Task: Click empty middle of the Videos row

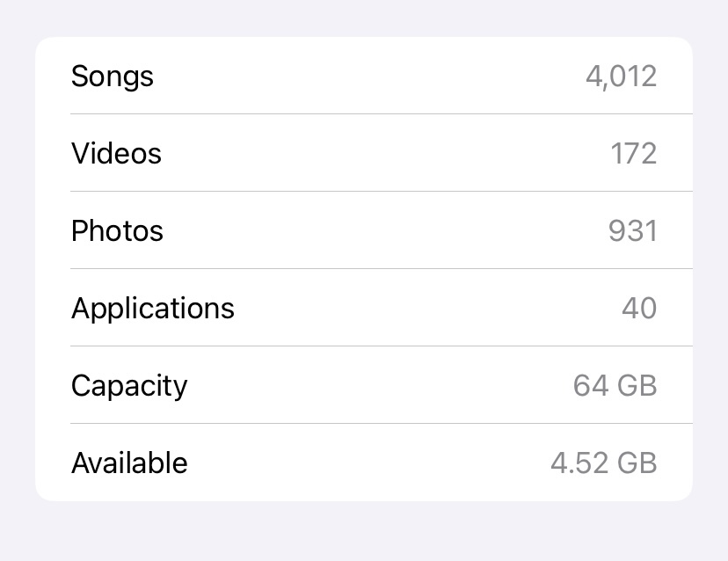Action: [x=369, y=154]
